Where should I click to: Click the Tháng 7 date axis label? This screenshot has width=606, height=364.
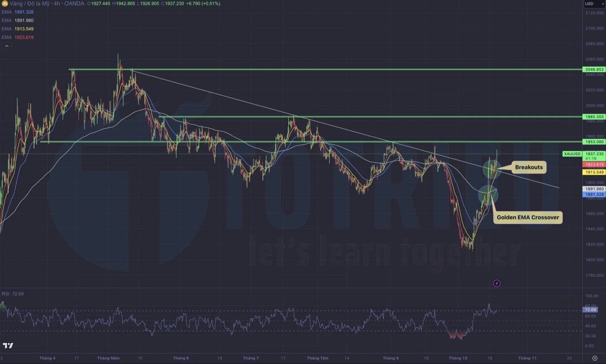[x=251, y=358]
